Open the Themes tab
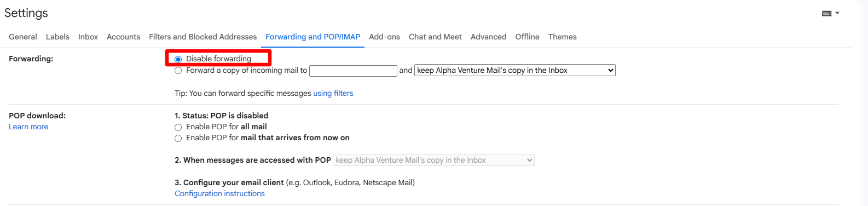Image resolution: width=868 pixels, height=206 pixels. (563, 37)
